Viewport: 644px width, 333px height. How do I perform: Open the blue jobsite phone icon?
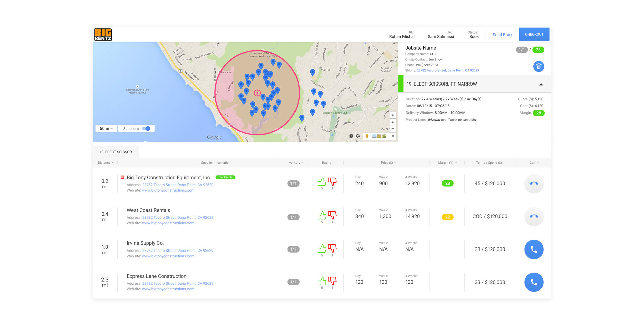pos(539,66)
